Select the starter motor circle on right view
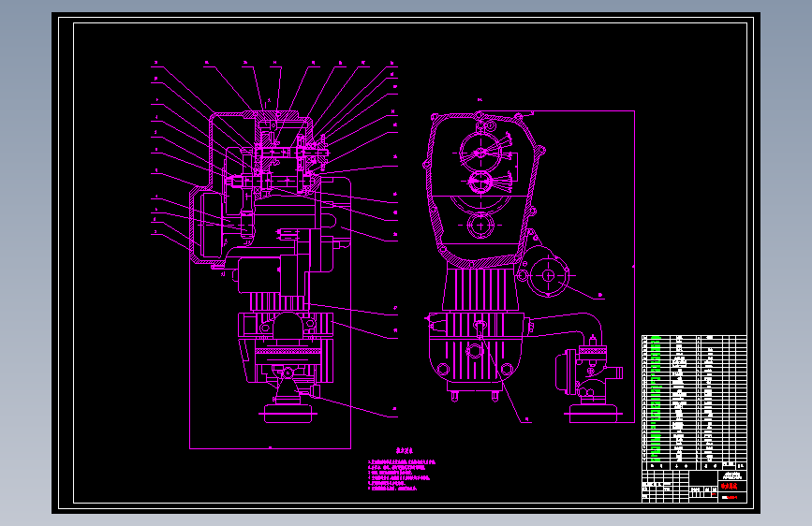 pyautogui.click(x=549, y=275)
